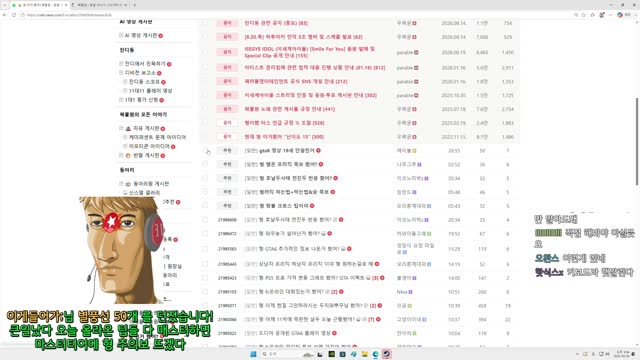Select the checkbox for post 21985423

[x=205, y=278]
